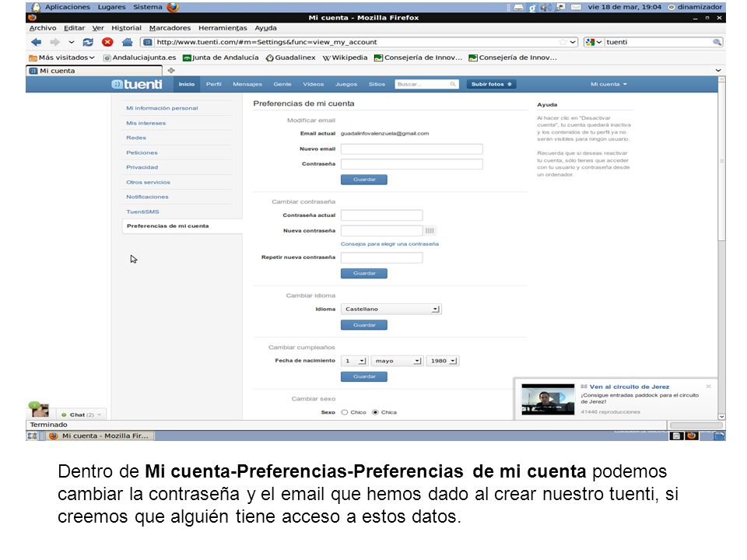Select the Chica radio button
This screenshot has width=747, height=560.
pyautogui.click(x=375, y=412)
